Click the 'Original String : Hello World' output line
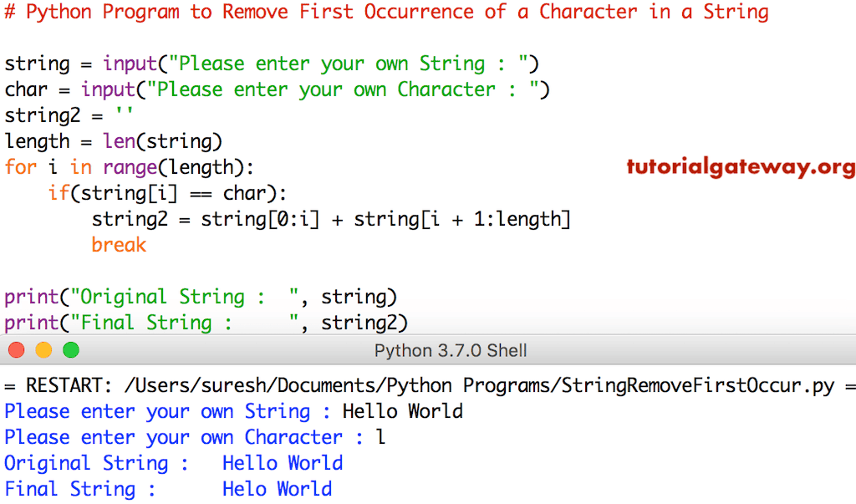This screenshot has height=504, width=856. pyautogui.click(x=173, y=462)
